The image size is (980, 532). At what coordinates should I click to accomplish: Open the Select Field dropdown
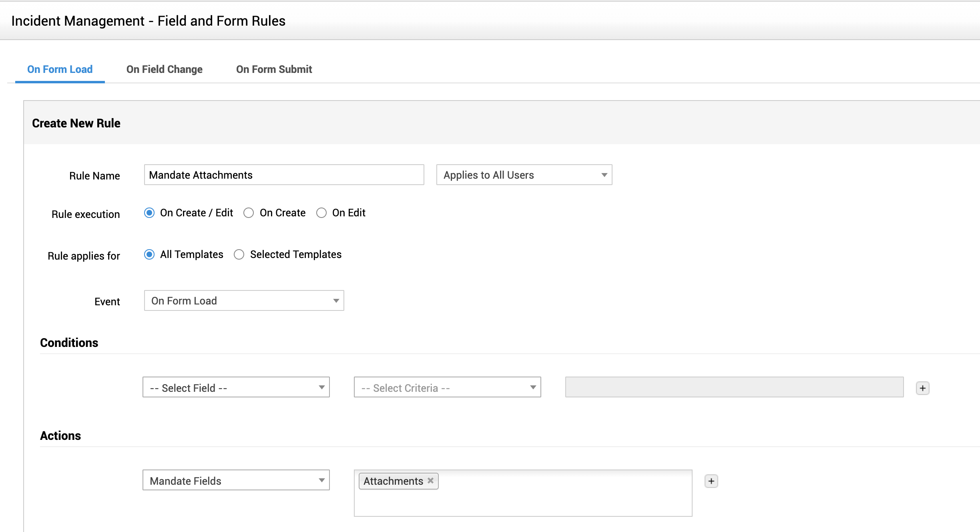point(236,387)
